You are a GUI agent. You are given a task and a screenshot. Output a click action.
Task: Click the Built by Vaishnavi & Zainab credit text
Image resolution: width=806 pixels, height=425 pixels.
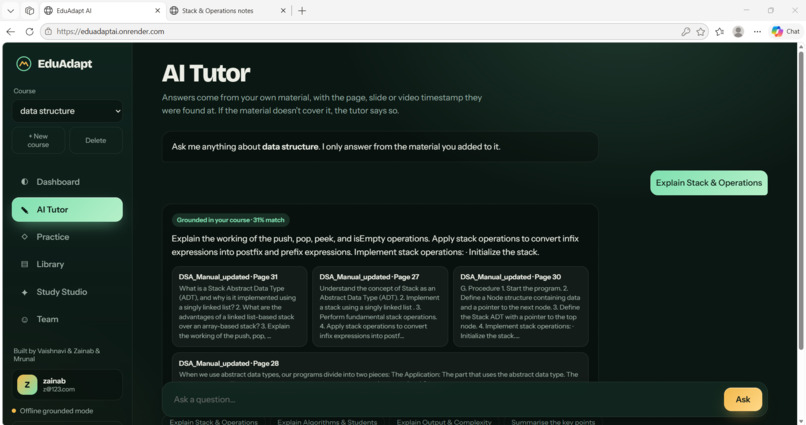(57, 355)
